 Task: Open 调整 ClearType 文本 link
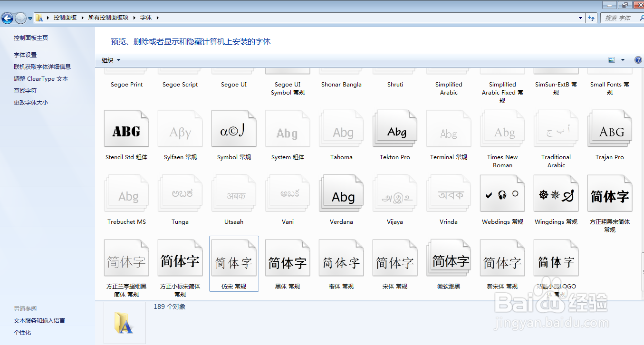pos(41,78)
